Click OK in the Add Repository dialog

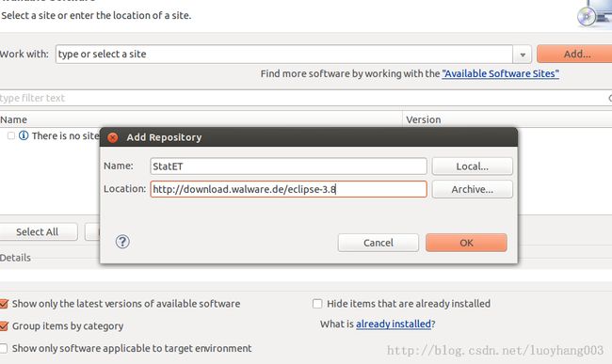point(466,243)
